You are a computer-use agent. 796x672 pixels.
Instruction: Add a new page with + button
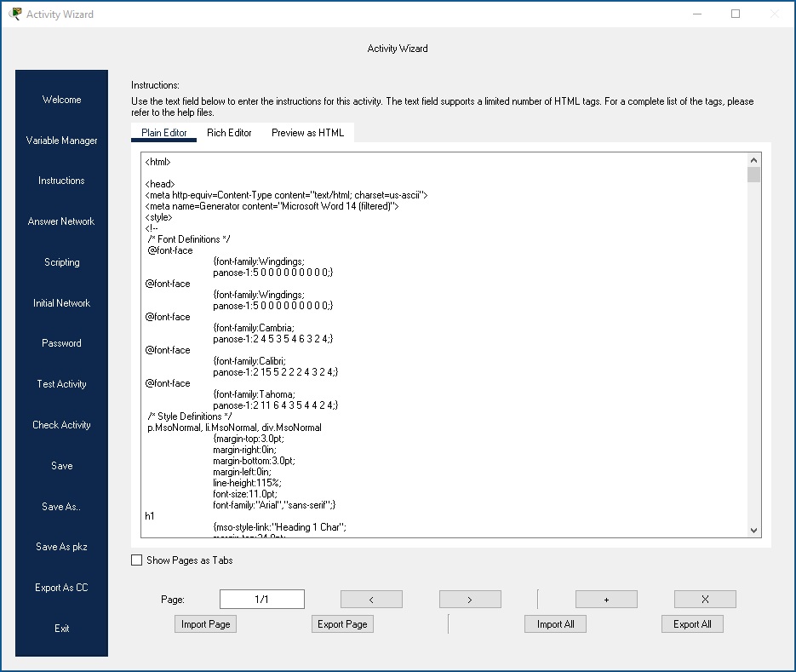pos(606,600)
